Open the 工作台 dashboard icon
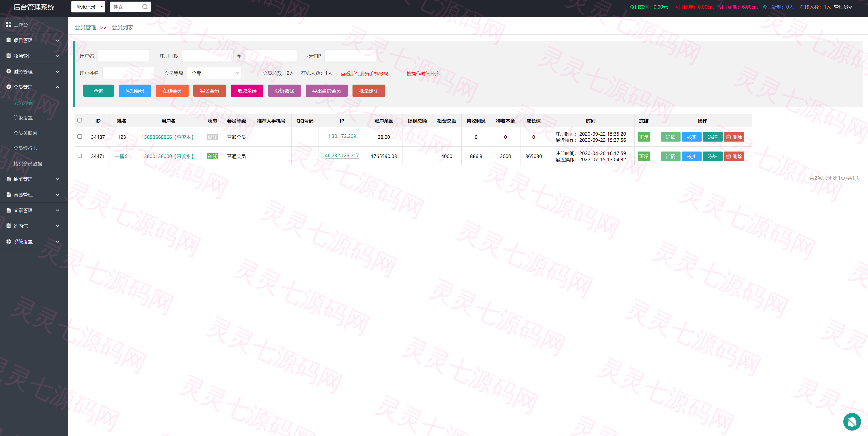868x436 pixels. (8, 25)
